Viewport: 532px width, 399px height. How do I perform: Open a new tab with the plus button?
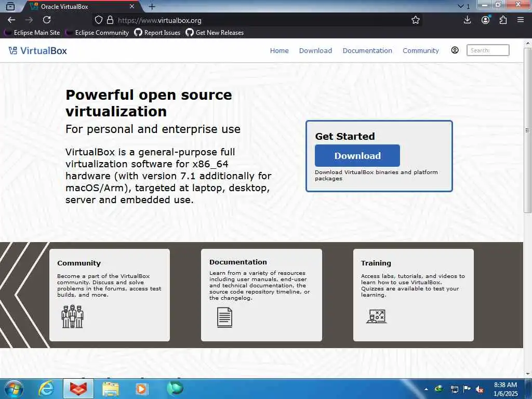click(x=152, y=6)
